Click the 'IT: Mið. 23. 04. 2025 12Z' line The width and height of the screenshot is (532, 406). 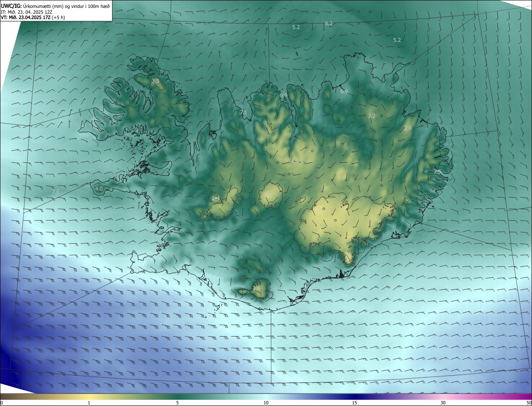pyautogui.click(x=26, y=12)
